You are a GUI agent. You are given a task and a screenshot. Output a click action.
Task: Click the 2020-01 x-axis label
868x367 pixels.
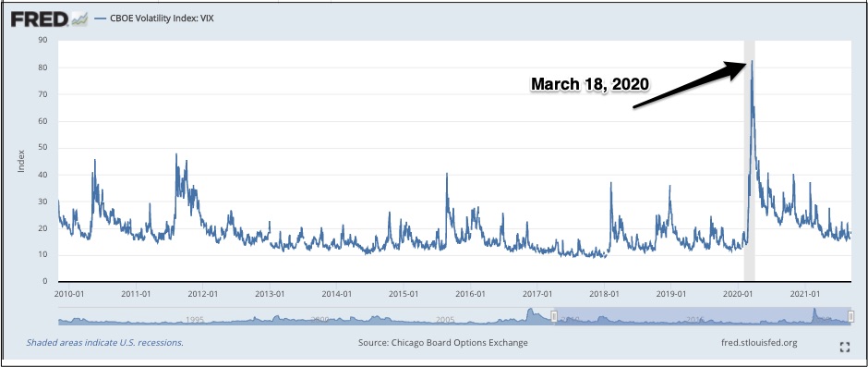coord(738,293)
